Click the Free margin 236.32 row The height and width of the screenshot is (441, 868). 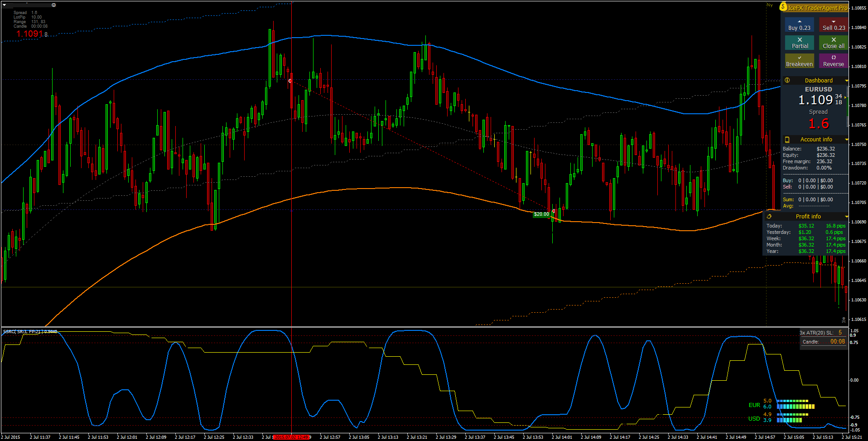[x=808, y=161]
